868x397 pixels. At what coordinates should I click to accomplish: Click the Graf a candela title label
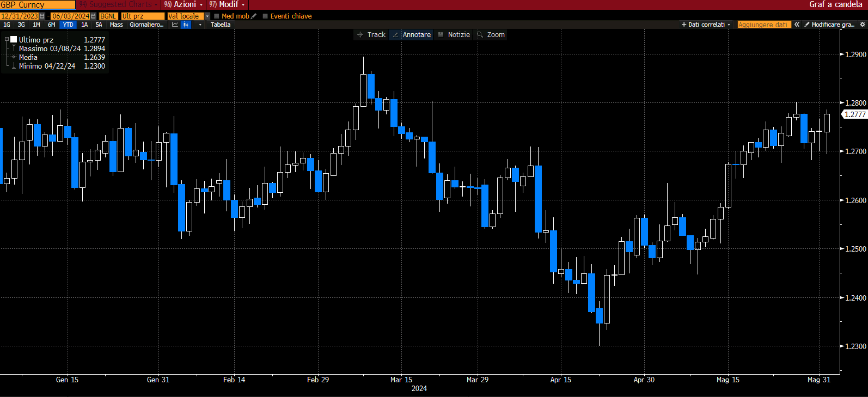pyautogui.click(x=836, y=4)
